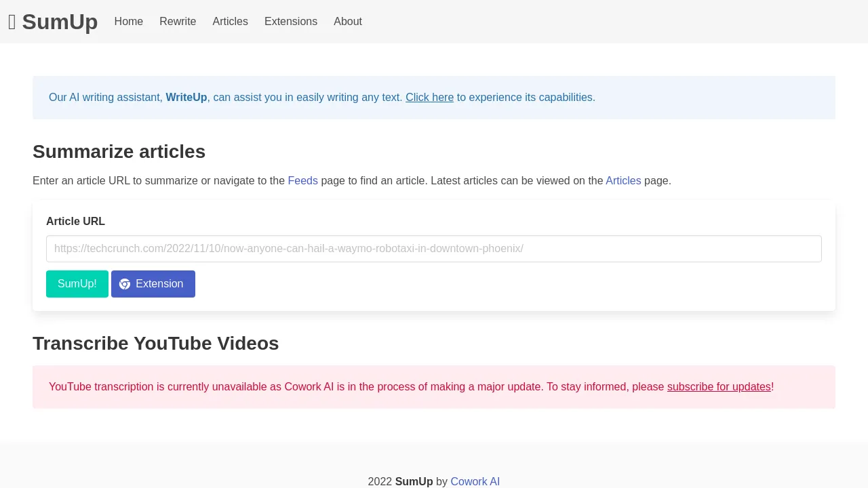Open the Articles link in the description

click(x=623, y=181)
